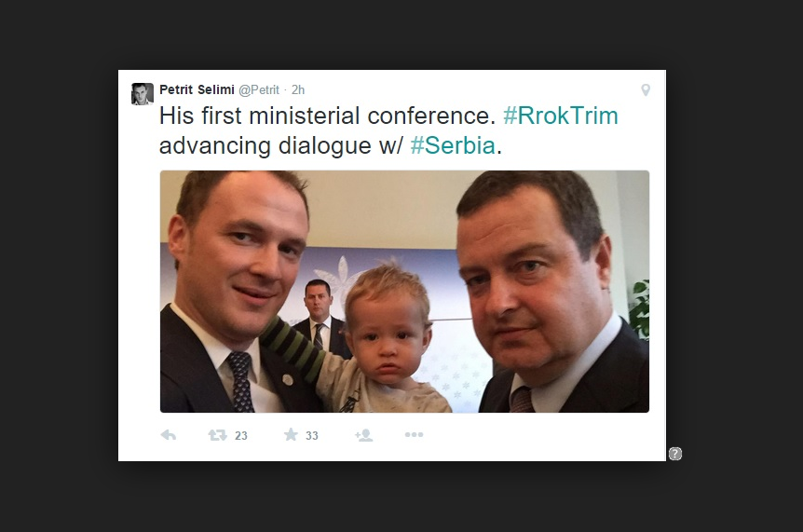
Task: Open the #RrokTrim hashtag
Action: tap(560, 116)
